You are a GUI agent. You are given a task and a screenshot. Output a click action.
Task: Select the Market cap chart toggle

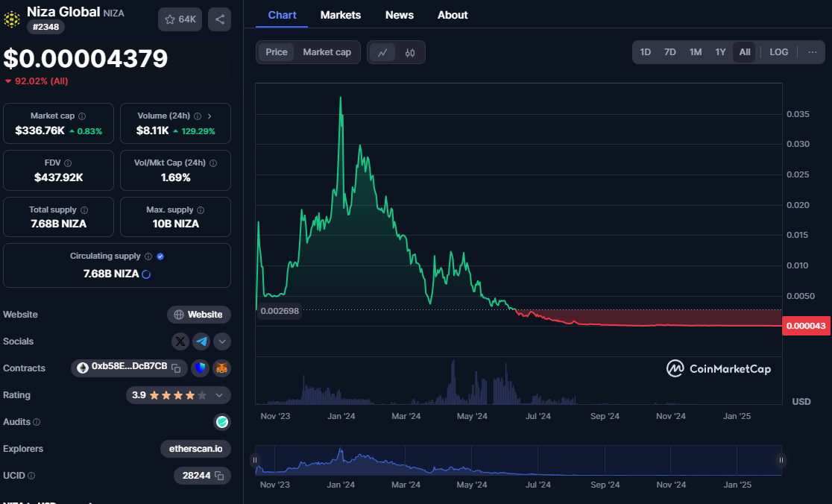pyautogui.click(x=327, y=52)
